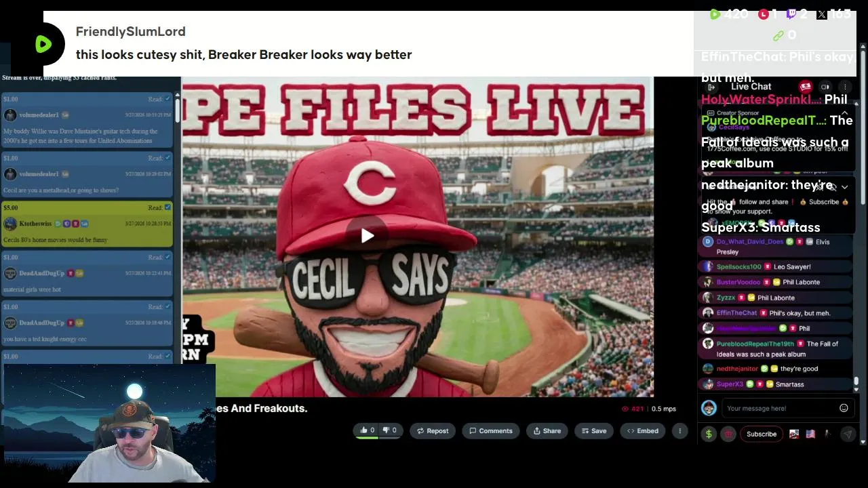
Task: Open SuperX3 chat username
Action: (x=730, y=384)
